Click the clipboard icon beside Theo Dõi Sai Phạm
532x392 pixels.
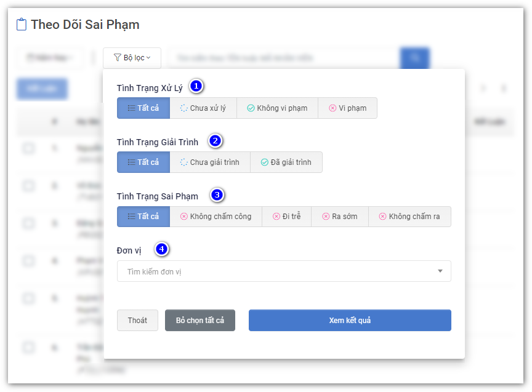[x=22, y=25]
